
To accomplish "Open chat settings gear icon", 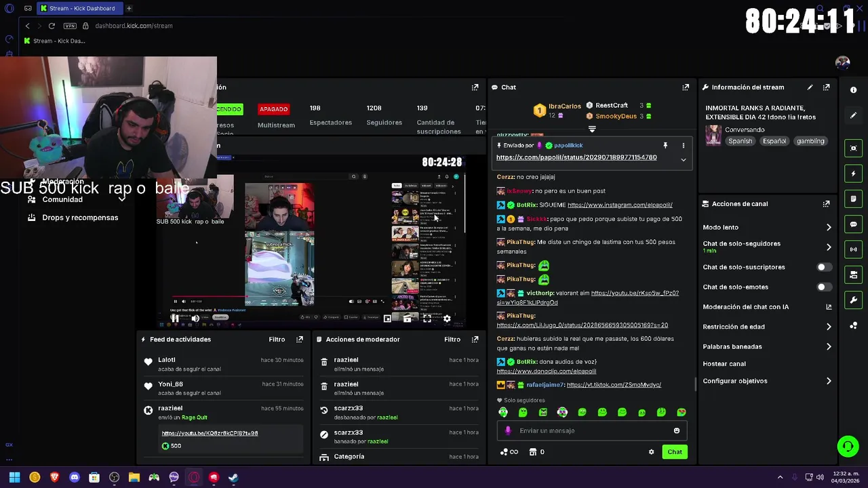I will (x=651, y=452).
